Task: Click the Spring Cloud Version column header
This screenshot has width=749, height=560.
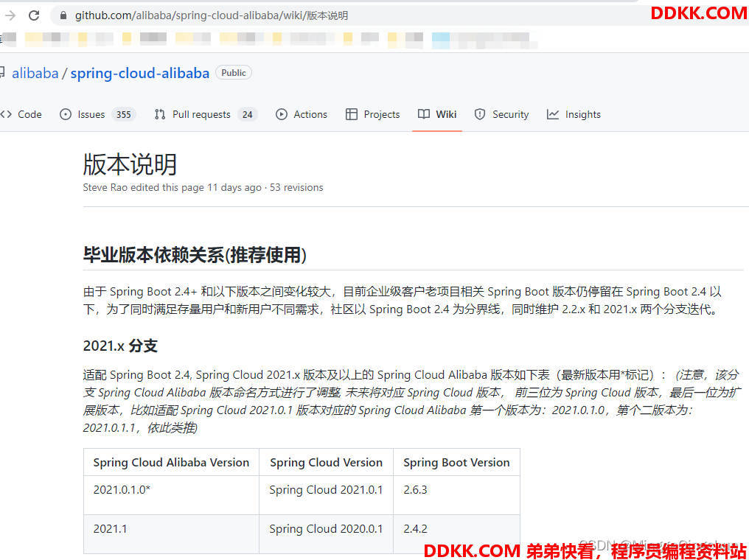Action: [x=327, y=462]
